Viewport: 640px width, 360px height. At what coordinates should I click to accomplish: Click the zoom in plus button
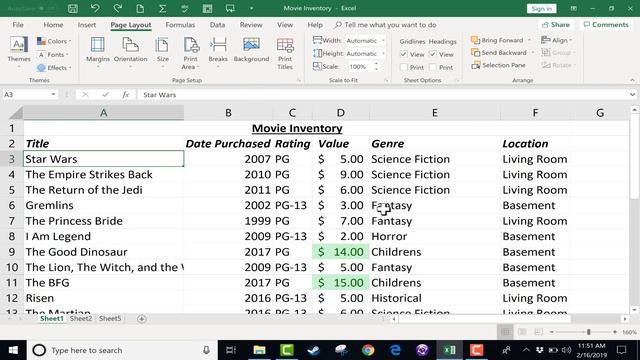pos(615,332)
